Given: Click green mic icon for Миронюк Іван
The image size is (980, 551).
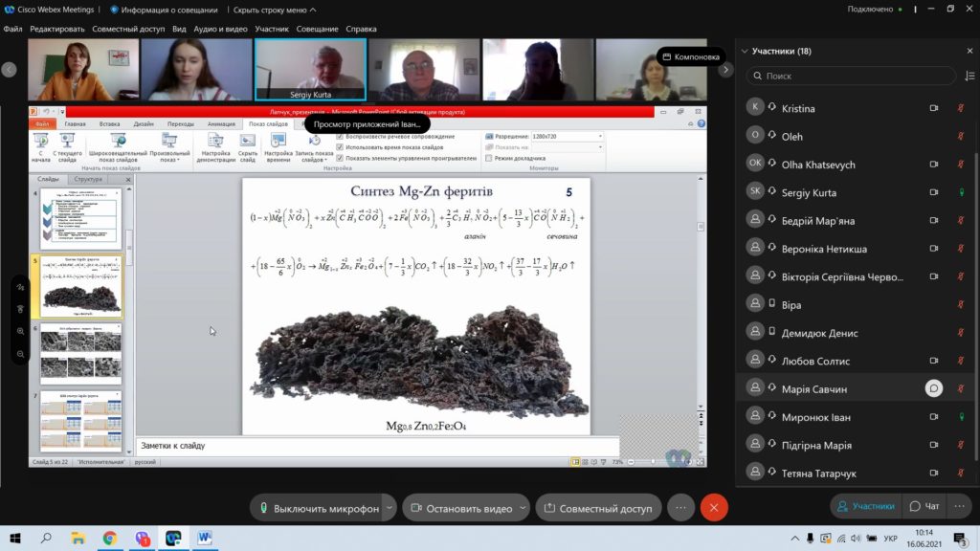Looking at the screenshot, I should coord(961,417).
